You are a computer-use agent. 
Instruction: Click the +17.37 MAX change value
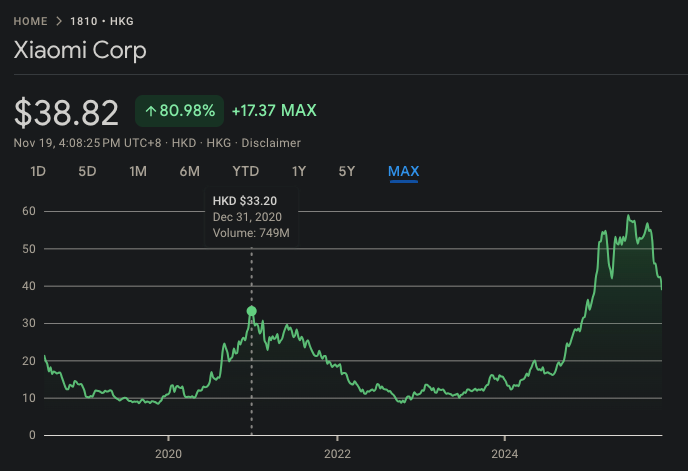tap(274, 111)
